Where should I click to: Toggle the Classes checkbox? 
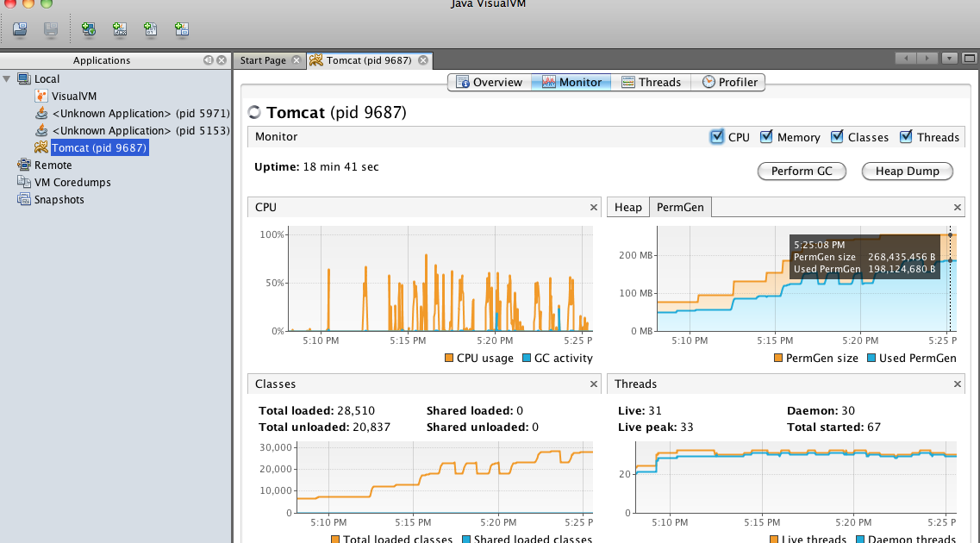pyautogui.click(x=837, y=137)
